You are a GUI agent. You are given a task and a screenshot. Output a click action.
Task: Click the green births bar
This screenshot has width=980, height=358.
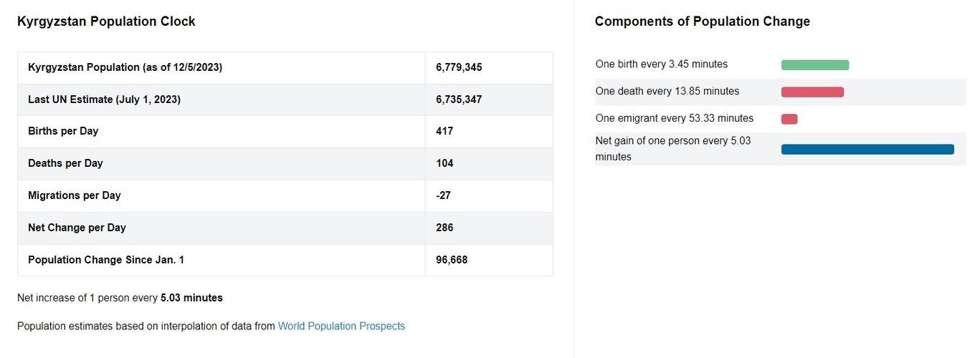pos(814,65)
